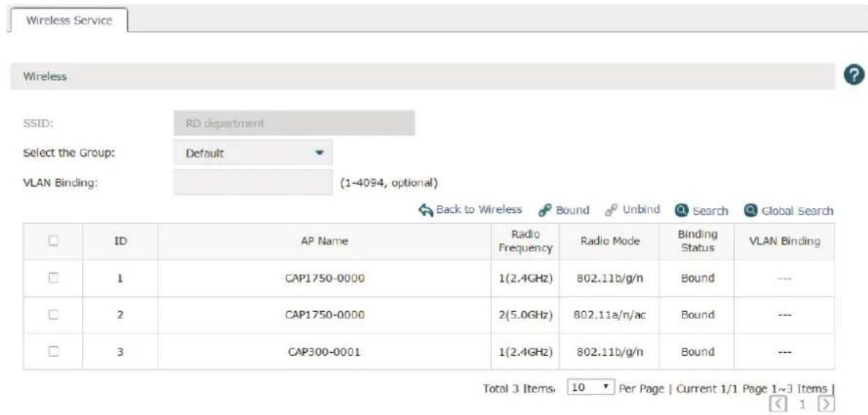
Task: Click the Global Search link text
Action: 797,211
